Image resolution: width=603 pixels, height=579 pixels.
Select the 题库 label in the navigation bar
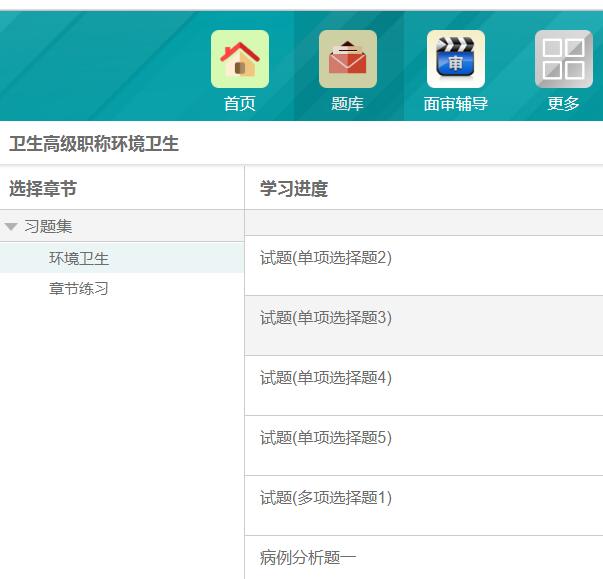pyautogui.click(x=348, y=104)
